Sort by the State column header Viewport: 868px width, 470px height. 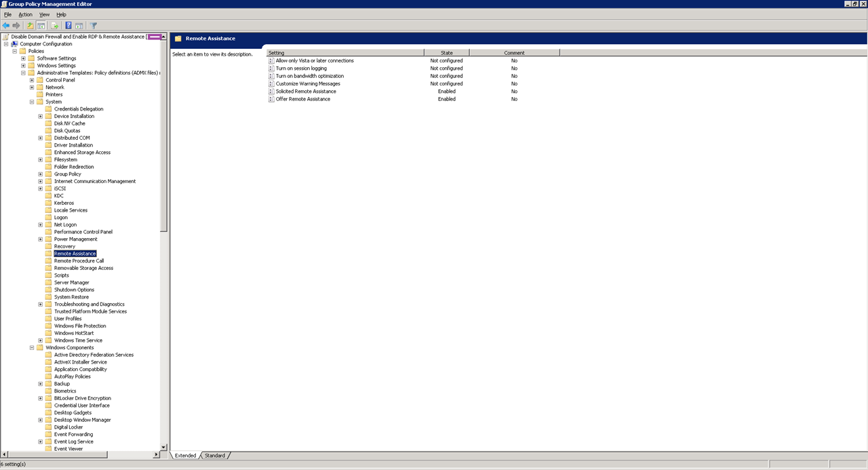pos(447,53)
